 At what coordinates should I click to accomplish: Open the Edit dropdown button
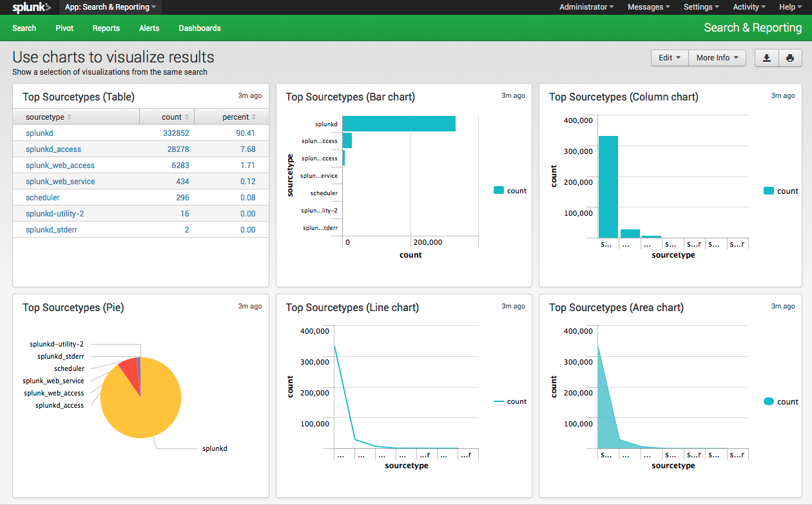670,58
